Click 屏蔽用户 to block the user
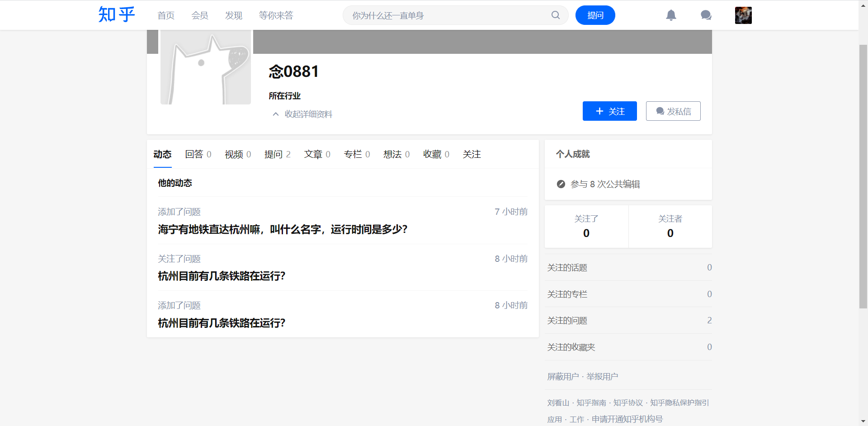 (x=563, y=377)
